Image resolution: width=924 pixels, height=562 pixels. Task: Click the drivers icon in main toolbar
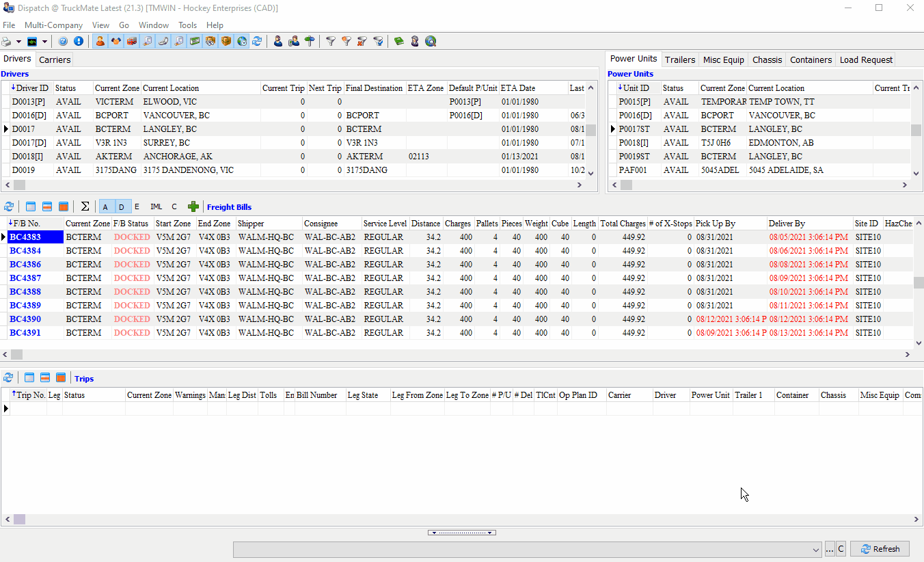100,41
